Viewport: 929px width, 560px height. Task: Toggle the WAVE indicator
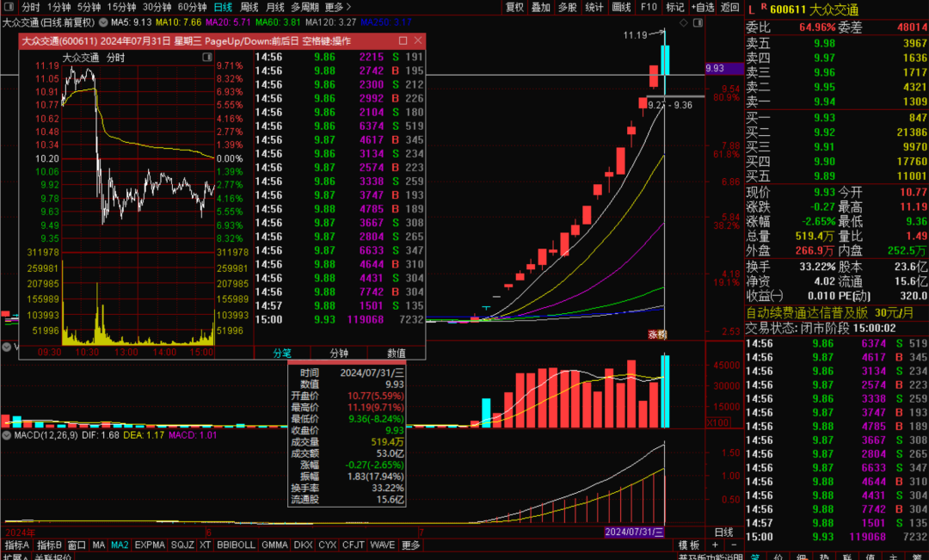click(382, 545)
